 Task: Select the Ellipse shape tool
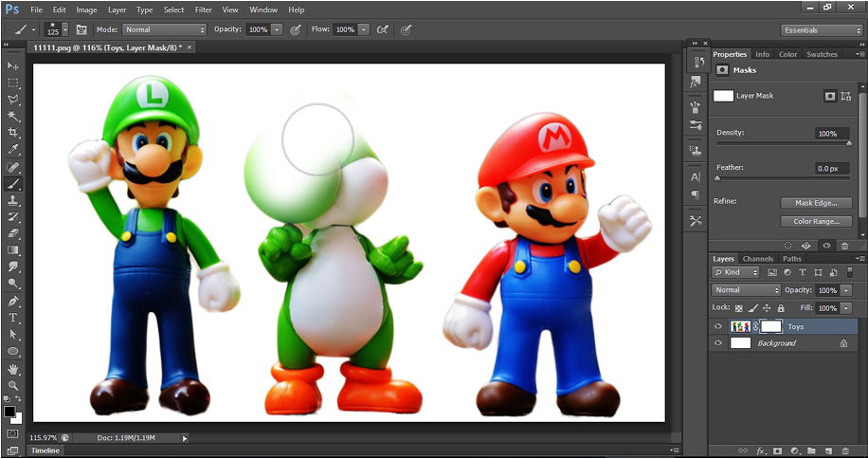click(x=12, y=352)
